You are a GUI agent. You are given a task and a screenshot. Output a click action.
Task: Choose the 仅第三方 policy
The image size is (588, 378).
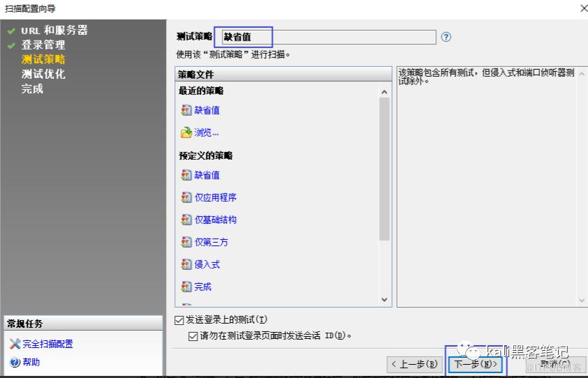211,242
